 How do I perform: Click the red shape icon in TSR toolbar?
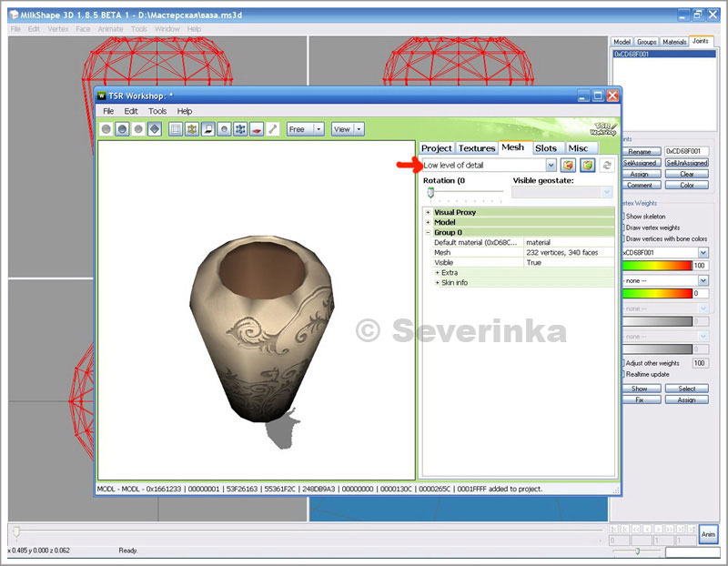[x=257, y=129]
